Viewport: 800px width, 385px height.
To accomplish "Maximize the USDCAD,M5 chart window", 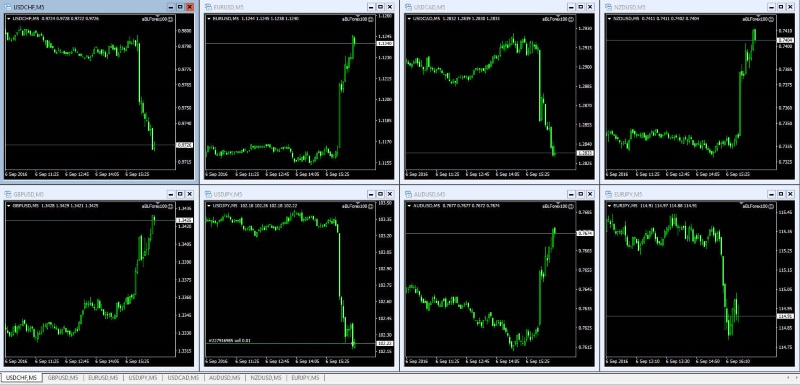I will pos(580,7).
